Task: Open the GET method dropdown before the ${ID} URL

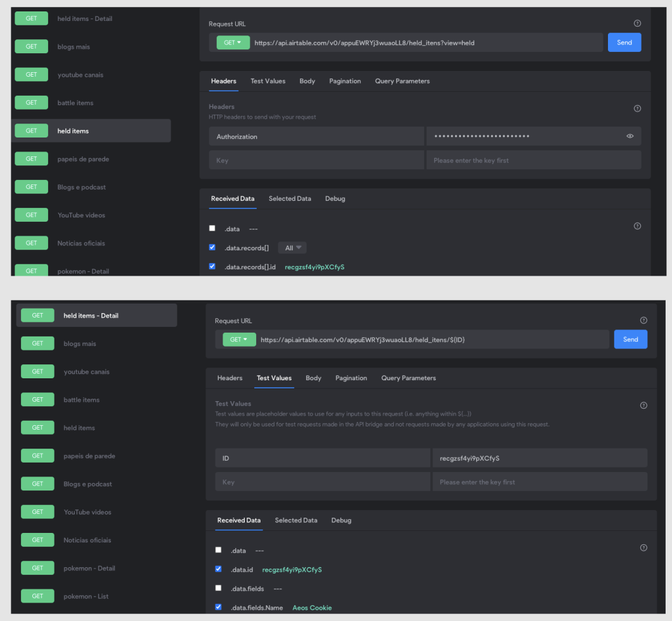Action: click(239, 340)
